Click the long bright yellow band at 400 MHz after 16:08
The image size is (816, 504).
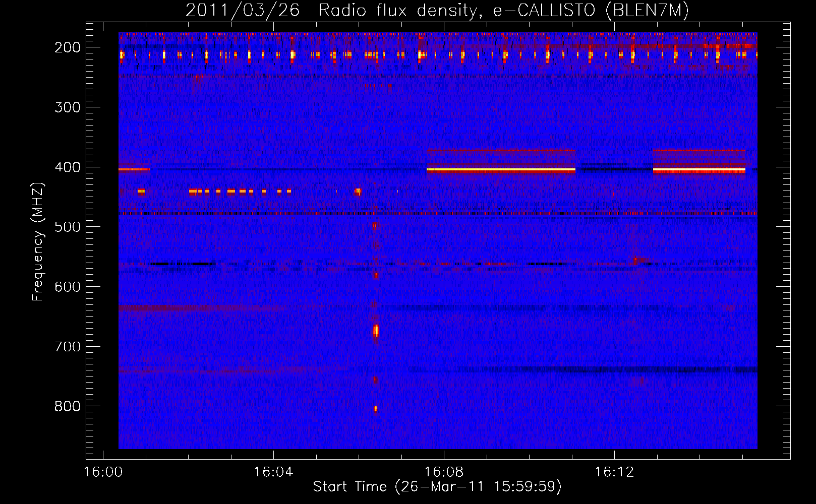pos(501,170)
